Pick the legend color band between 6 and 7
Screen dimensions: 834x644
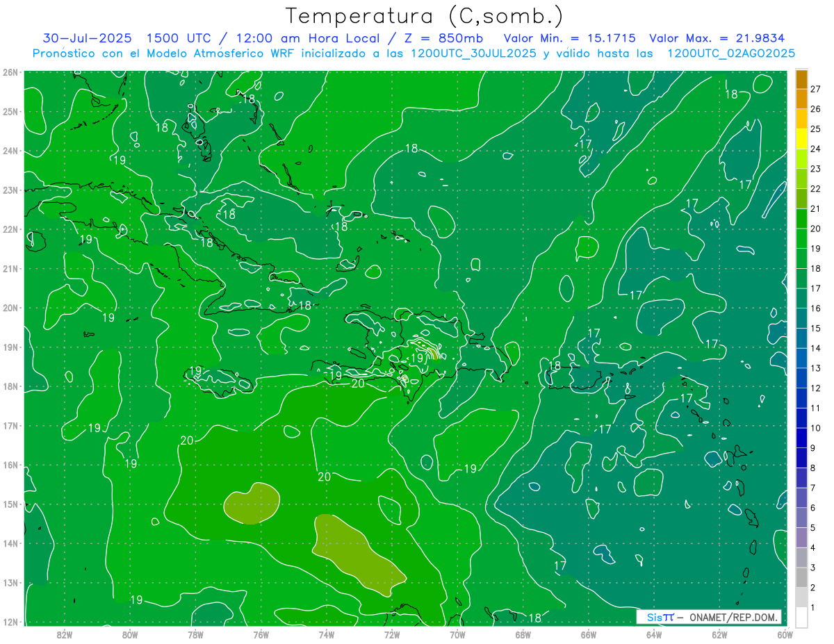pos(801,497)
